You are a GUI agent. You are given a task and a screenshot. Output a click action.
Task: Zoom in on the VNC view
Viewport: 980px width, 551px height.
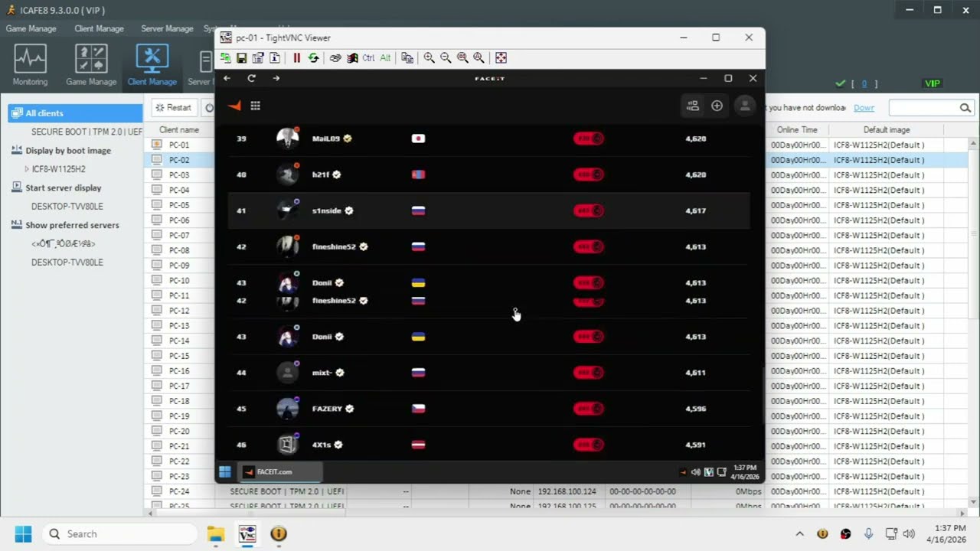[x=429, y=57]
